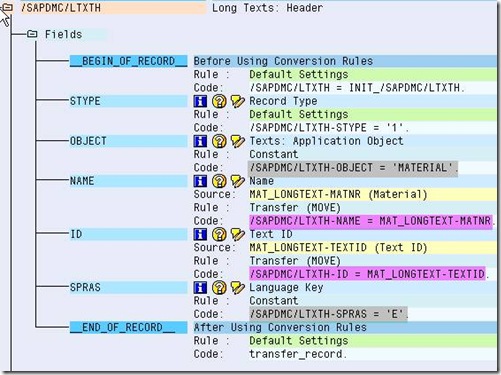
Task: Open info icon for NAME field
Action: (x=200, y=181)
